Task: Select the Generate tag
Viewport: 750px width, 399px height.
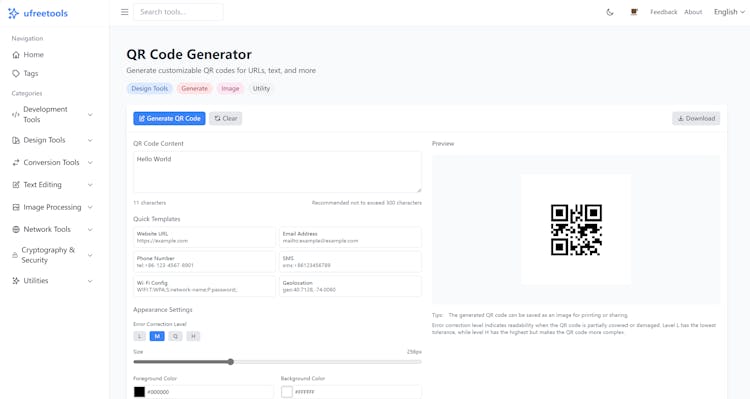Action: pos(195,89)
